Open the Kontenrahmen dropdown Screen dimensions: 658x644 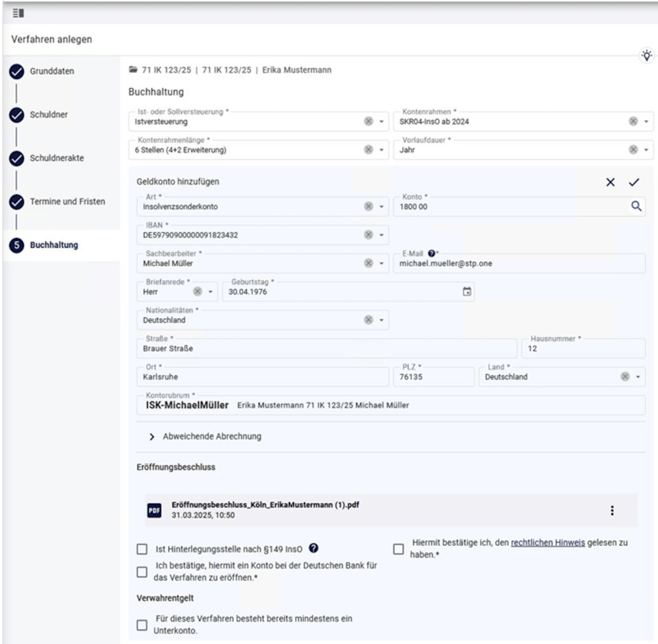pos(646,122)
